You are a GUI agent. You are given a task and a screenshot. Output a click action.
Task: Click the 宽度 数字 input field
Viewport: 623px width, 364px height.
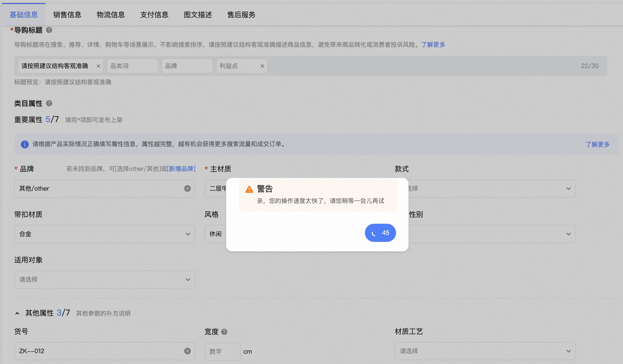223,351
